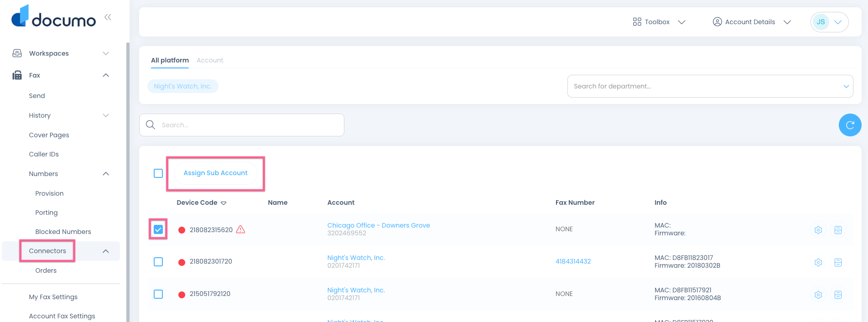Image resolution: width=868 pixels, height=322 pixels.
Task: Switch to the Account tab
Action: (210, 60)
